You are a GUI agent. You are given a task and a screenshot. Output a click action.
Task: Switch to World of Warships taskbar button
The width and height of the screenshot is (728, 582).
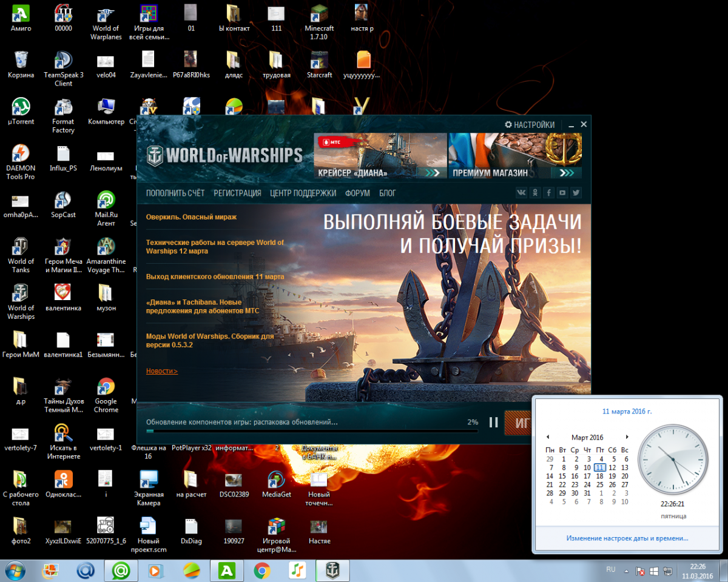332,570
